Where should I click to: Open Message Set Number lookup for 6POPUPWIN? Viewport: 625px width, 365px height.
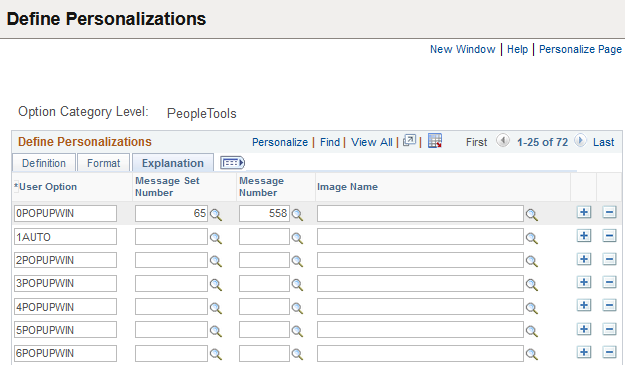[x=216, y=354]
